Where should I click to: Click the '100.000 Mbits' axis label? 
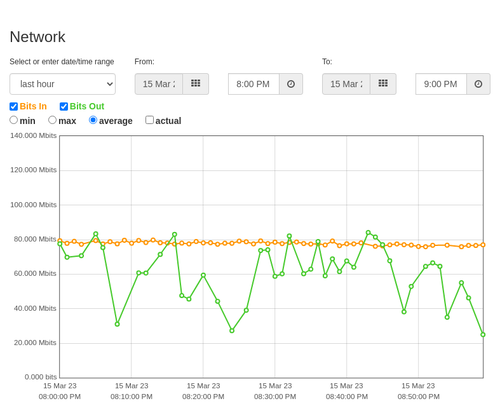[33, 205]
